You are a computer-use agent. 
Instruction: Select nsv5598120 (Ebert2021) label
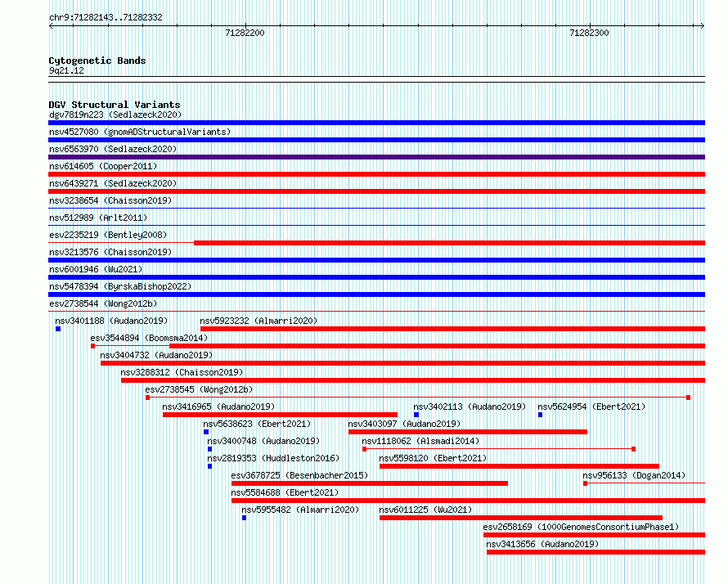click(434, 458)
